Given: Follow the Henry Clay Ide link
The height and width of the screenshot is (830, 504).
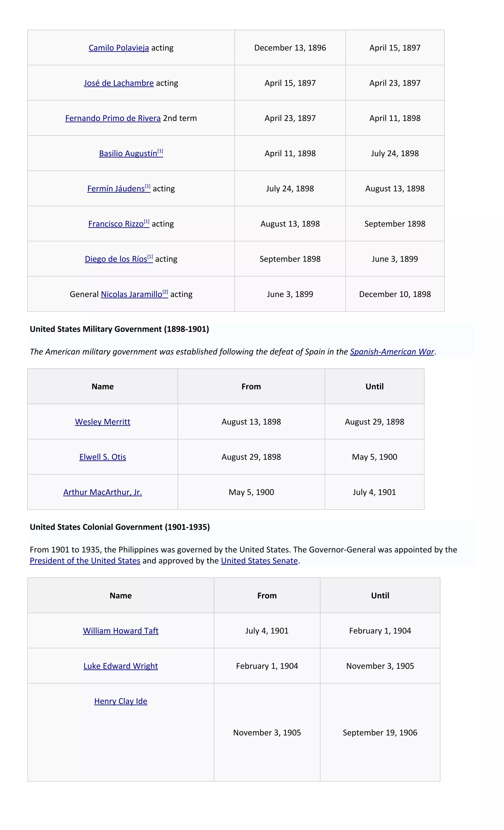Looking at the screenshot, I should pyautogui.click(x=121, y=701).
